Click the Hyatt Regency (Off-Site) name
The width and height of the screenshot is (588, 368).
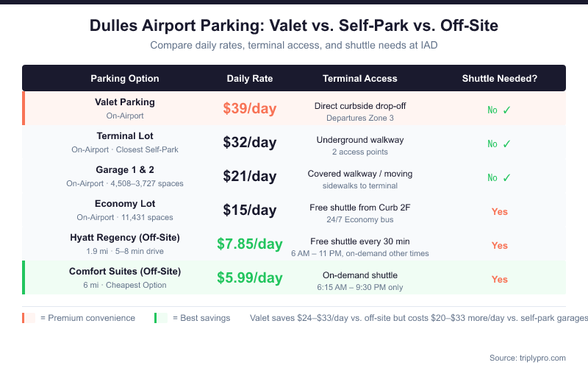[x=125, y=238]
